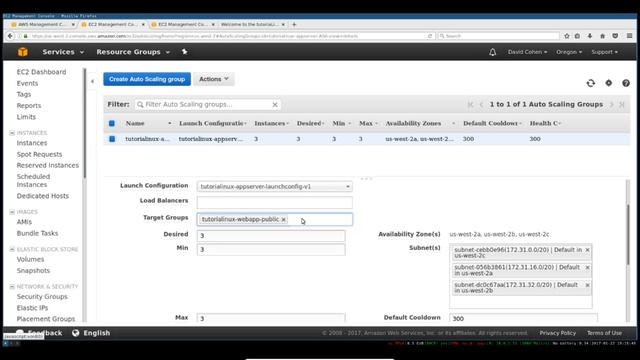
Task: Go to next page of Auto Scaling Groups
Action: pyautogui.click(x=611, y=104)
